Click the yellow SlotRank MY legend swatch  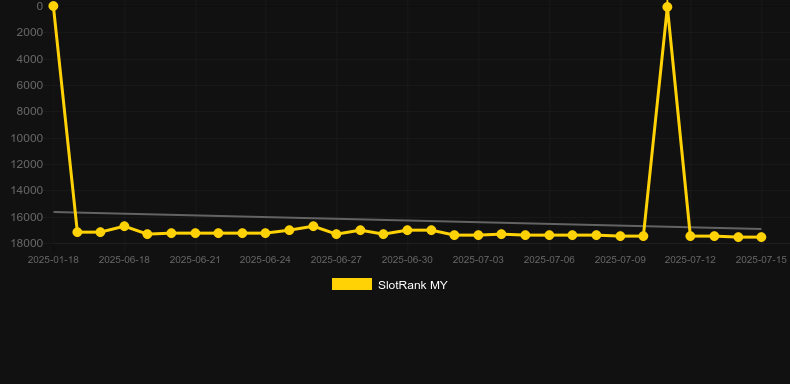(352, 284)
